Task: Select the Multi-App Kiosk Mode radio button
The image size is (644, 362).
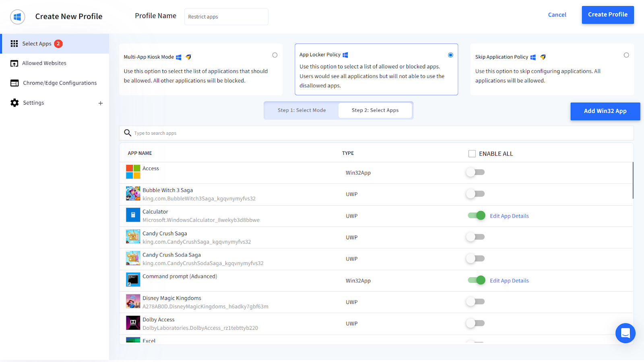Action: pos(275,55)
